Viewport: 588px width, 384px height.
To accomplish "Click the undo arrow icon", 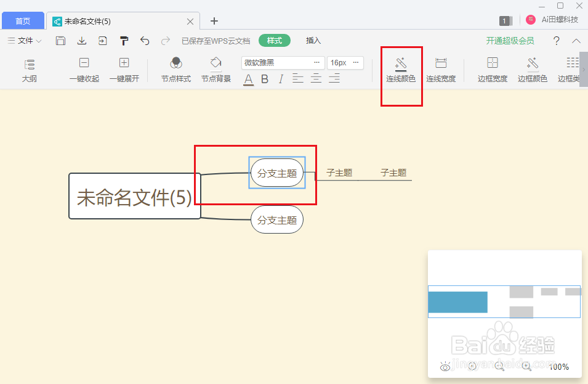I will point(146,41).
